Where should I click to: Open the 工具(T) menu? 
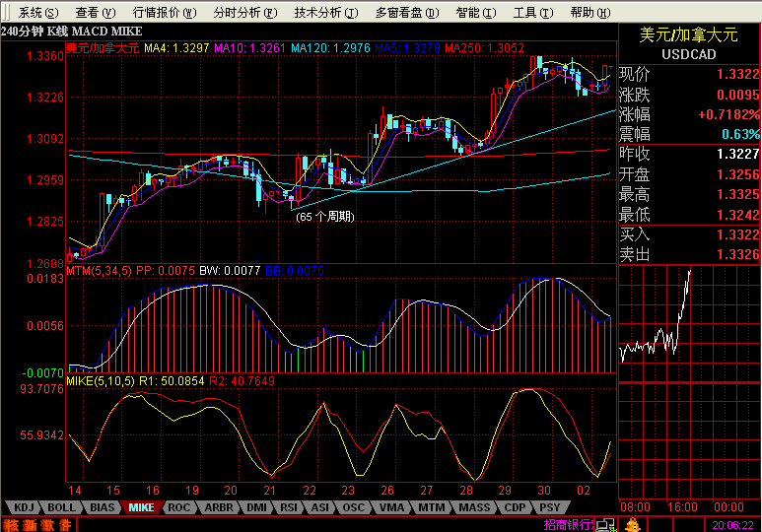coord(533,13)
